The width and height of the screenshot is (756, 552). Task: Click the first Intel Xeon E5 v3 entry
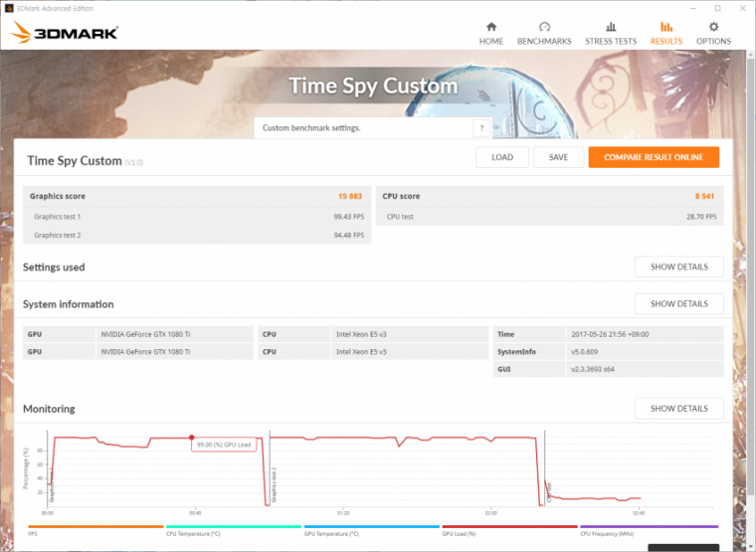361,334
